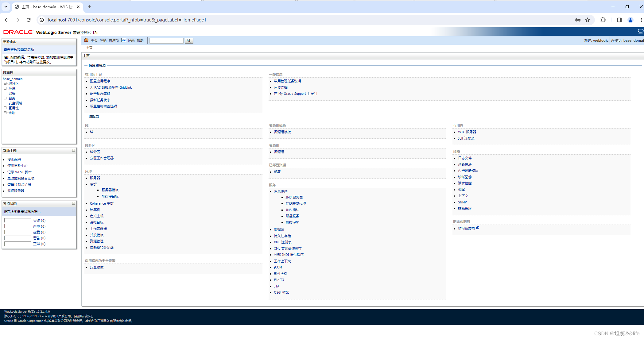644x339 pixels.
Task: Click the Oracle logo
Action: [18, 32]
